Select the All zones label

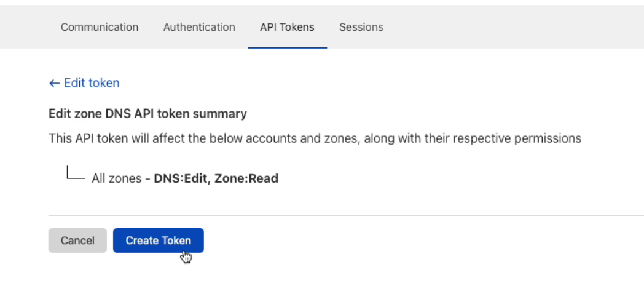[118, 178]
